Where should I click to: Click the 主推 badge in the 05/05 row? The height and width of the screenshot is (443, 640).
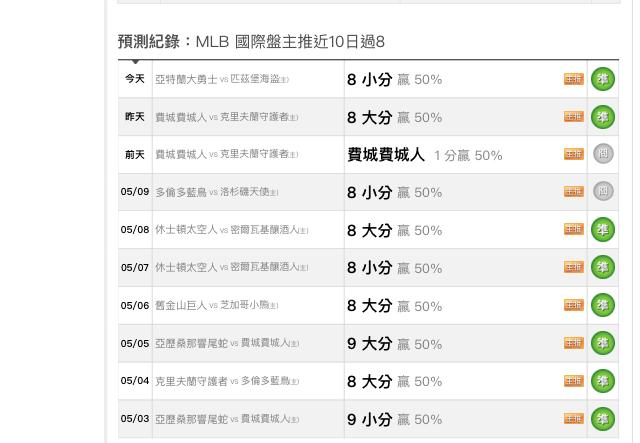coord(574,343)
